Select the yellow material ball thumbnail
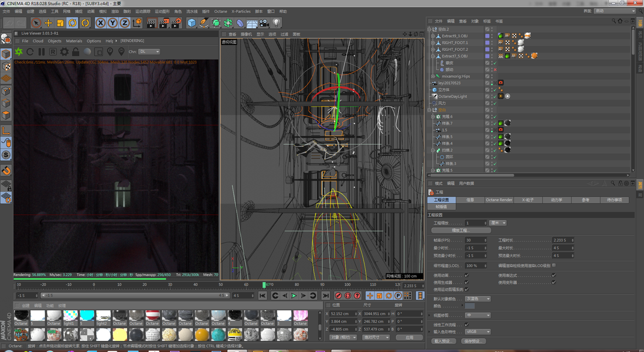The height and width of the screenshot is (352, 644). coord(120,334)
